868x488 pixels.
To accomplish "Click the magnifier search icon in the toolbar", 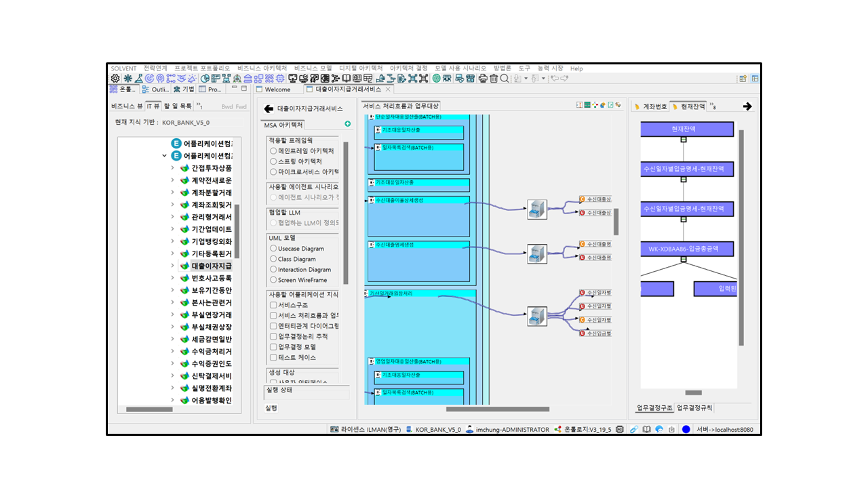I will 505,79.
